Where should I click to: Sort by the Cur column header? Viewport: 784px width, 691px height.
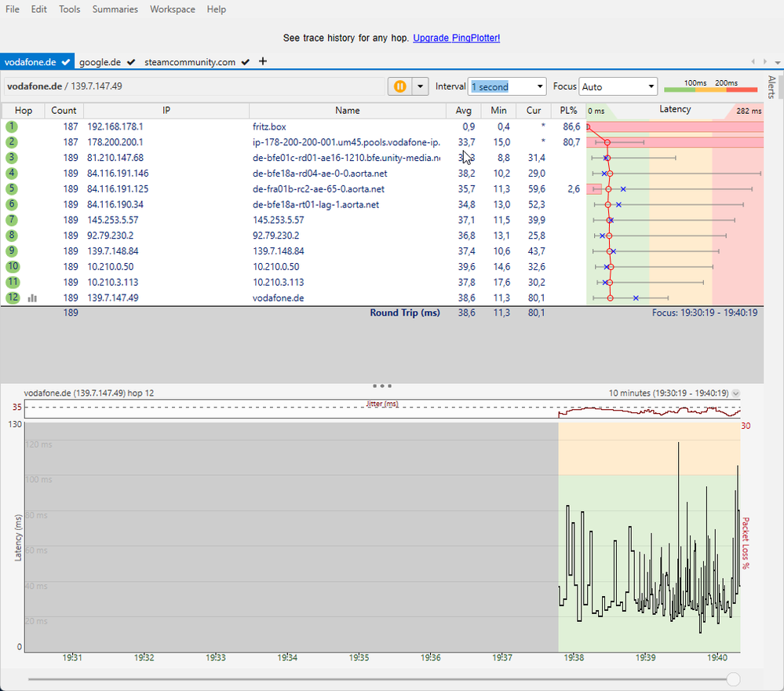pyautogui.click(x=534, y=111)
